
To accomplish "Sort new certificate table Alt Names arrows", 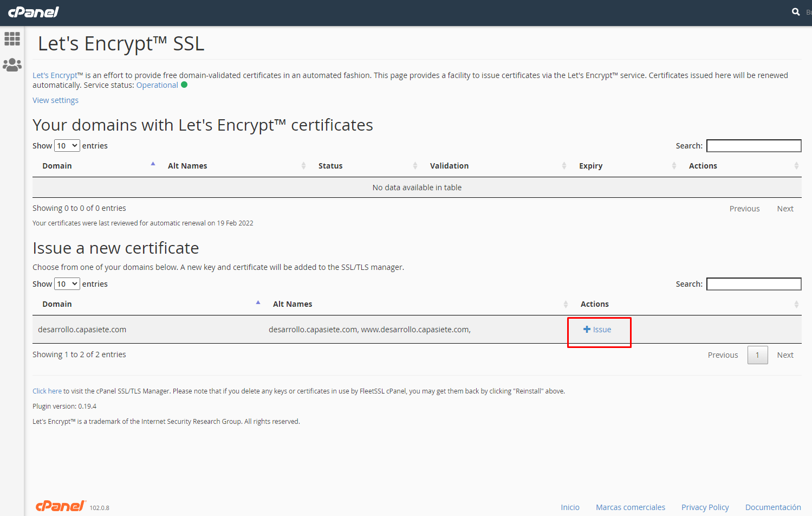I will tap(566, 304).
